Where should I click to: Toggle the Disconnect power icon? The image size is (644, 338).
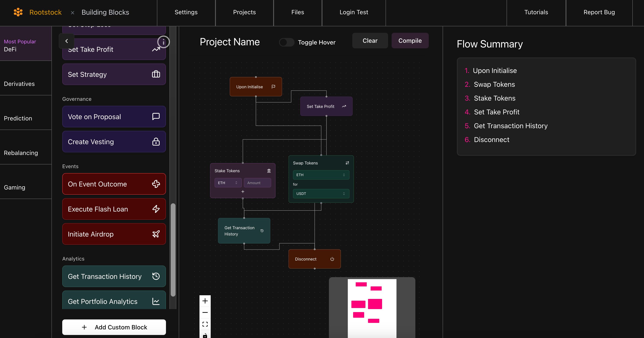coord(332,259)
